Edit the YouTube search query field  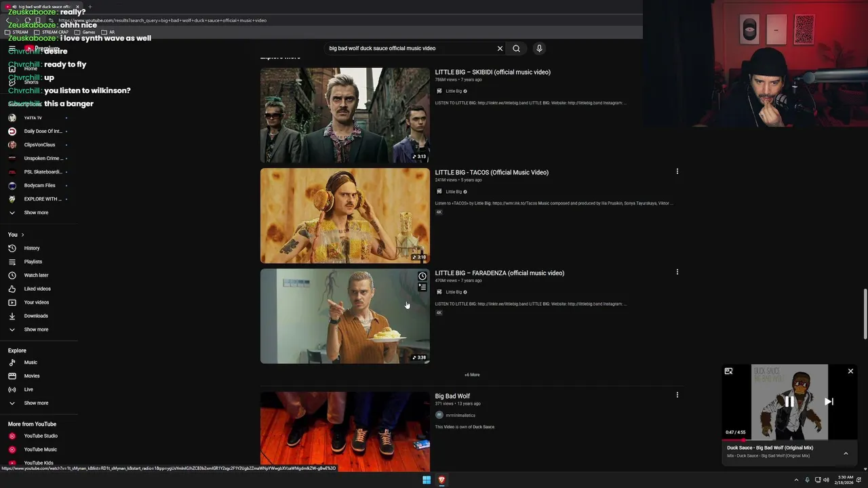point(410,48)
